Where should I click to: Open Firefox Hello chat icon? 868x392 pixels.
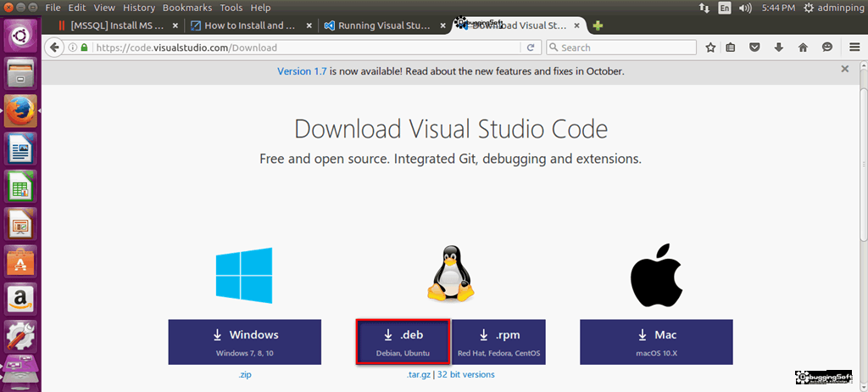tap(827, 48)
